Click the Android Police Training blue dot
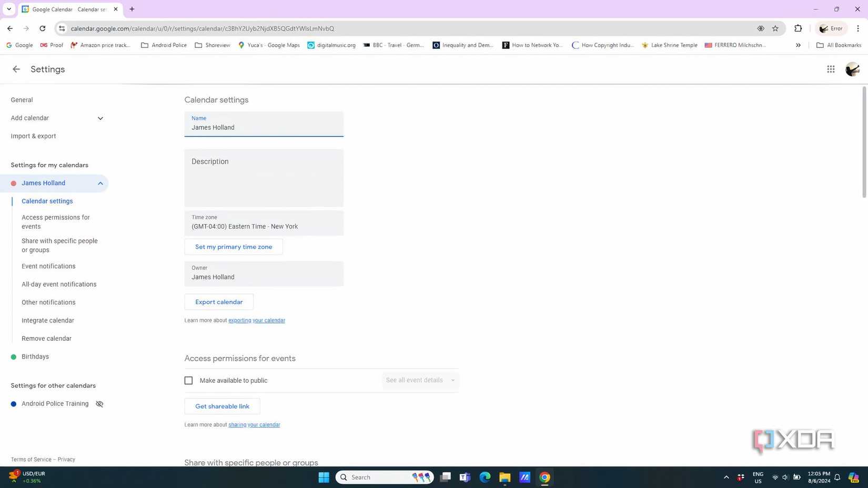The image size is (868, 488). [14, 404]
